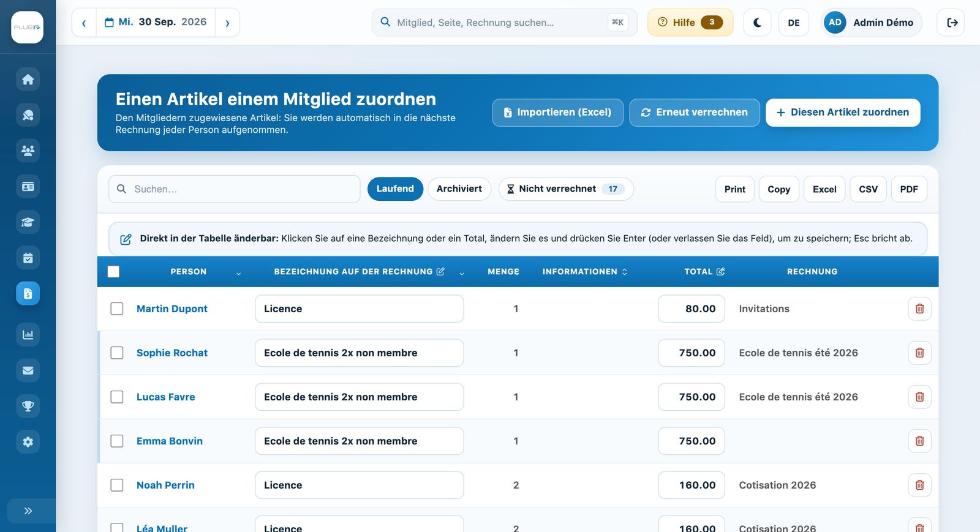Open Emma Bonvin's member link
Image resolution: width=980 pixels, height=532 pixels.
coord(170,441)
